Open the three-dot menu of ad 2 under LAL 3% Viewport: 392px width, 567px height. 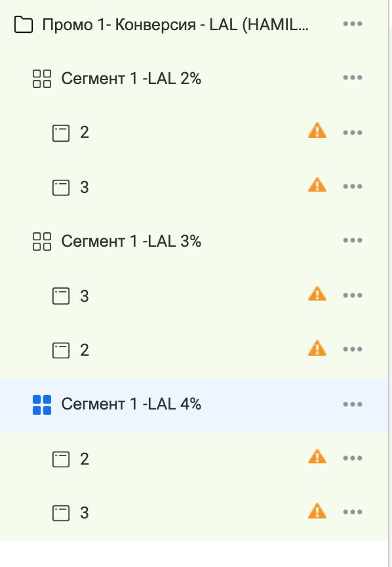pyautogui.click(x=353, y=349)
